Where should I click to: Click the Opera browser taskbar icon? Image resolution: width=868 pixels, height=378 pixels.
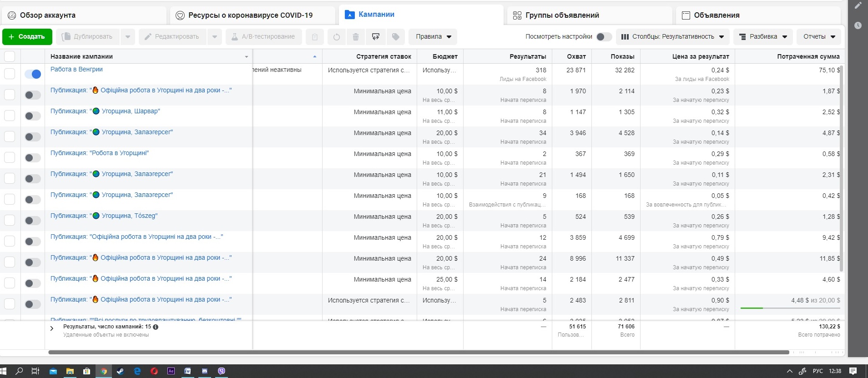(x=154, y=371)
